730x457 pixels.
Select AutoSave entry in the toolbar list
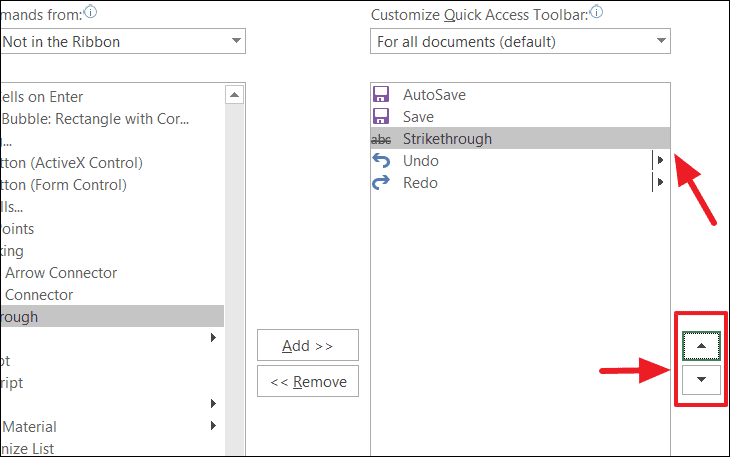434,95
